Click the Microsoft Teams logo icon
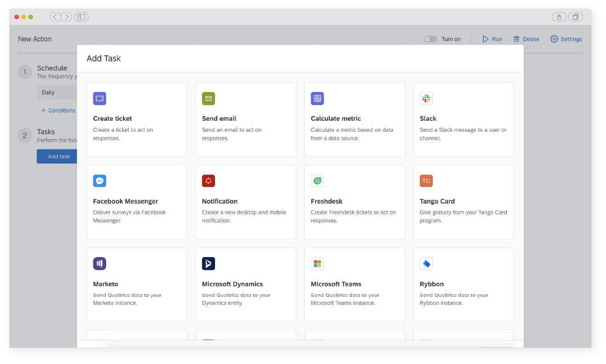 (317, 263)
